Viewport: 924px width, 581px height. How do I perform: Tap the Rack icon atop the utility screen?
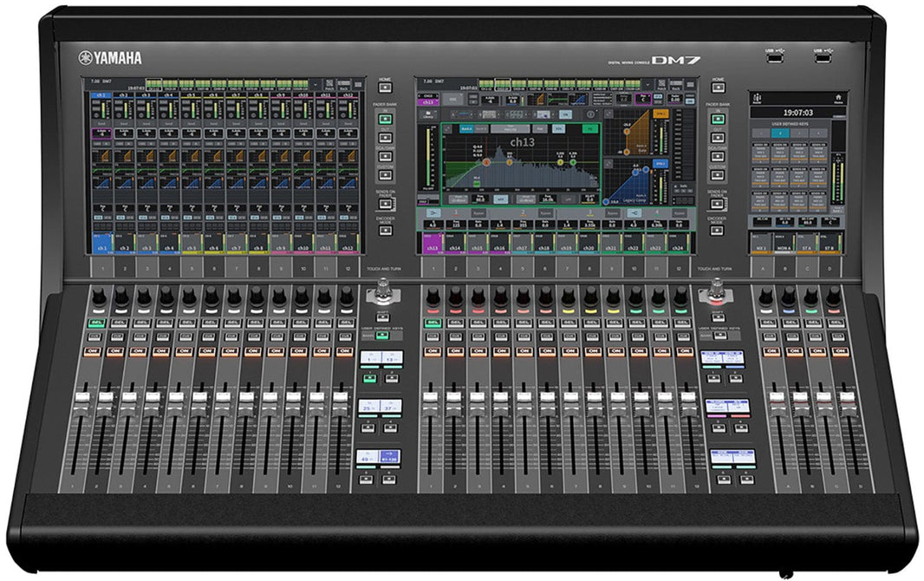(755, 97)
